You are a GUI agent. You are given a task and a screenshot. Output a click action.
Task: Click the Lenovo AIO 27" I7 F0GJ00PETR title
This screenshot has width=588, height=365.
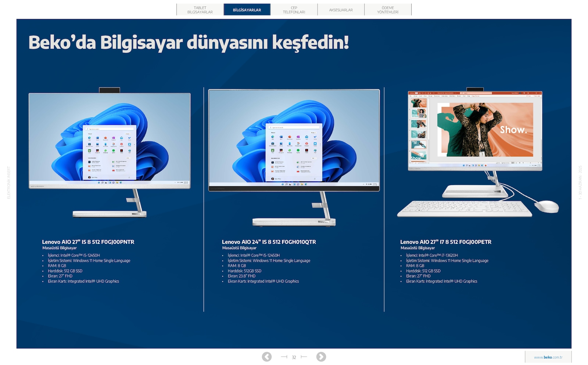pyautogui.click(x=446, y=242)
